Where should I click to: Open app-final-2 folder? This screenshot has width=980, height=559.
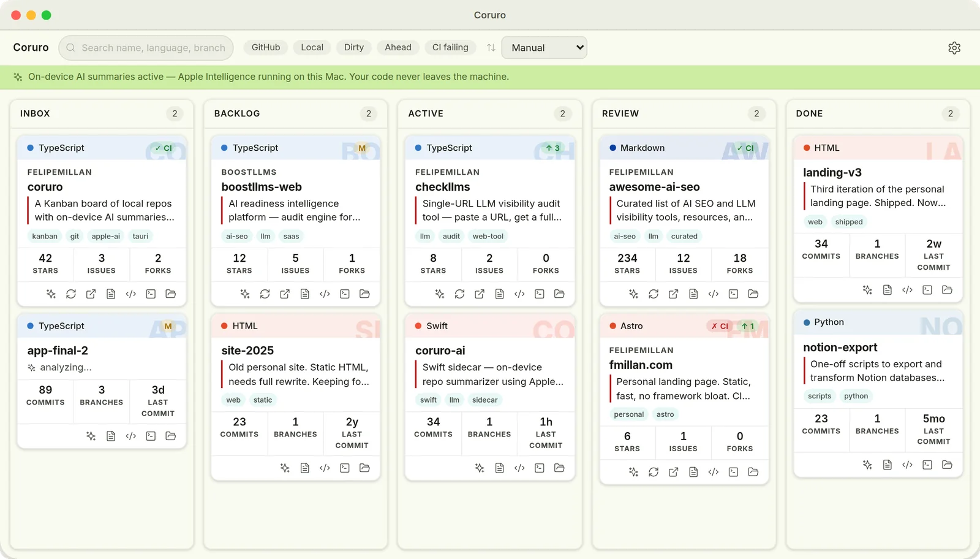point(171,436)
